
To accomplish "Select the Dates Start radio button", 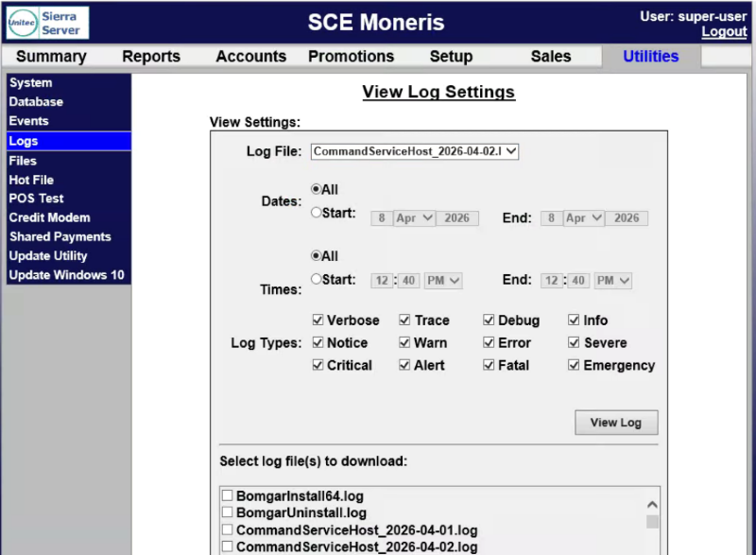I will [316, 212].
